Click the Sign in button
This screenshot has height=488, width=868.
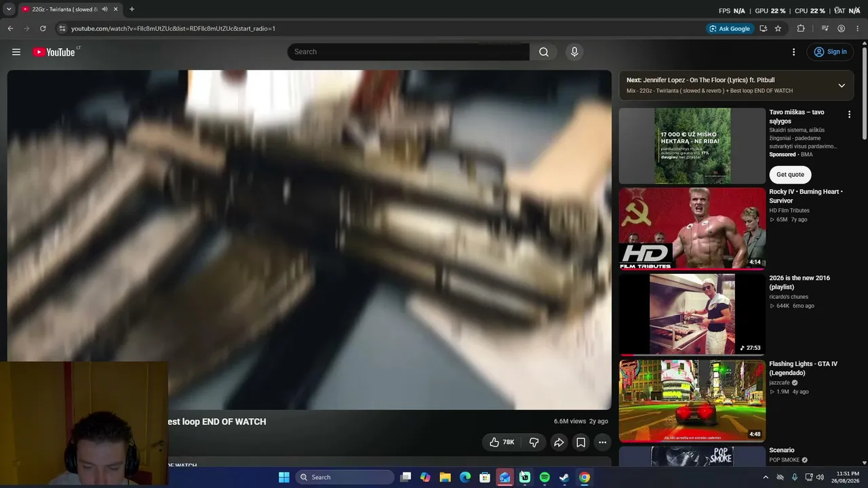831,52
